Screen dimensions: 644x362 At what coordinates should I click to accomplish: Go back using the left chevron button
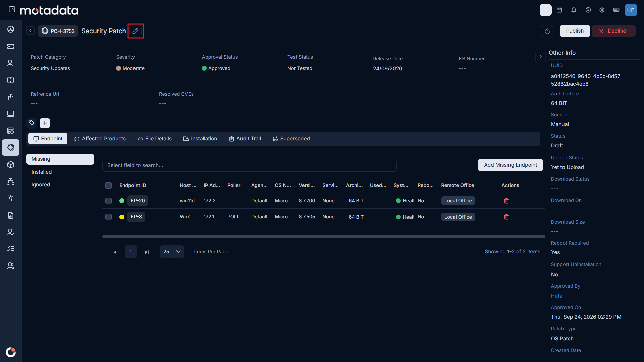tap(31, 31)
